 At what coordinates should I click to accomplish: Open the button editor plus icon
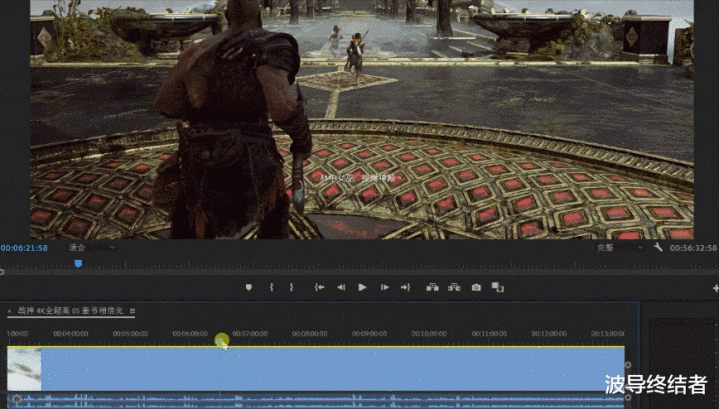coord(715,288)
